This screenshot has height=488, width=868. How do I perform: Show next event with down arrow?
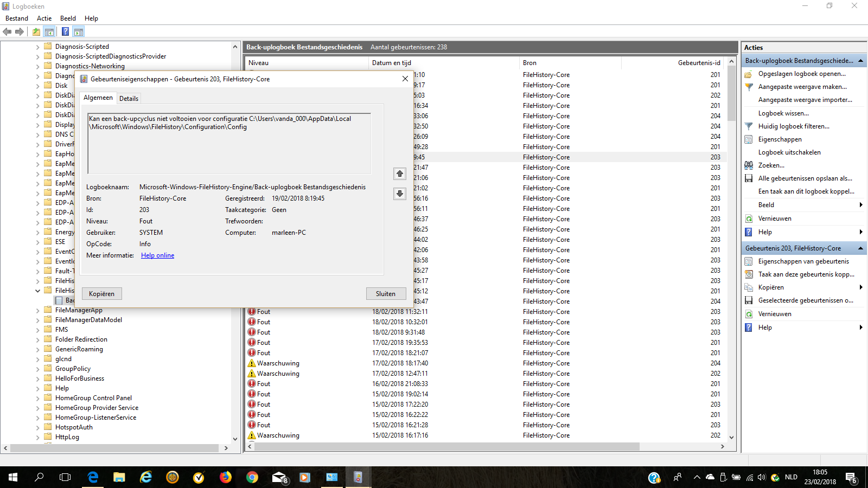coord(400,194)
